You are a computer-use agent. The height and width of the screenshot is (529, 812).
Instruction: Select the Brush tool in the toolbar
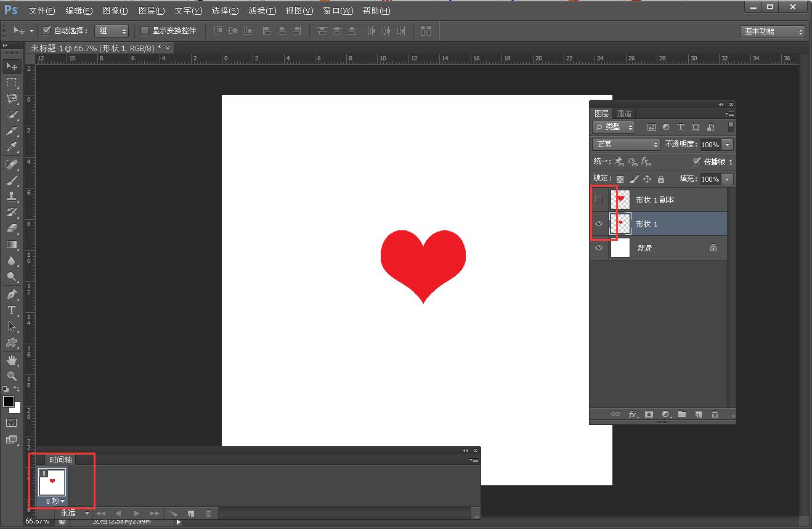[x=12, y=180]
